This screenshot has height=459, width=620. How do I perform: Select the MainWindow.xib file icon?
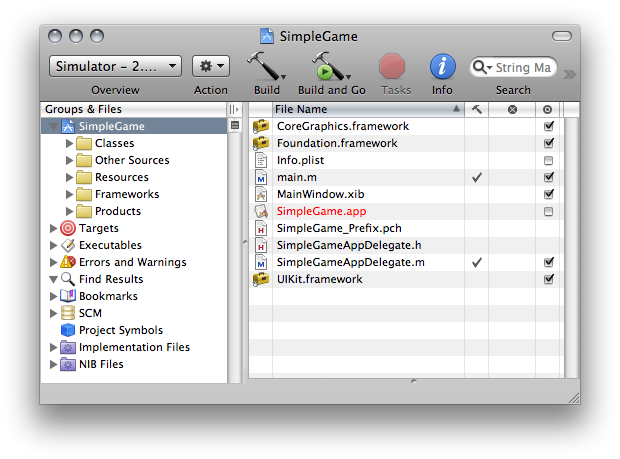tap(261, 194)
